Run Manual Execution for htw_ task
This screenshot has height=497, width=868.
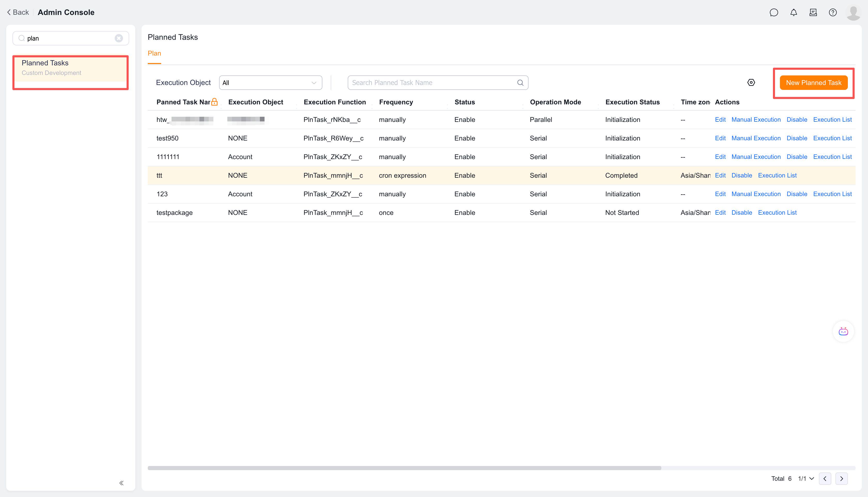[x=756, y=119]
